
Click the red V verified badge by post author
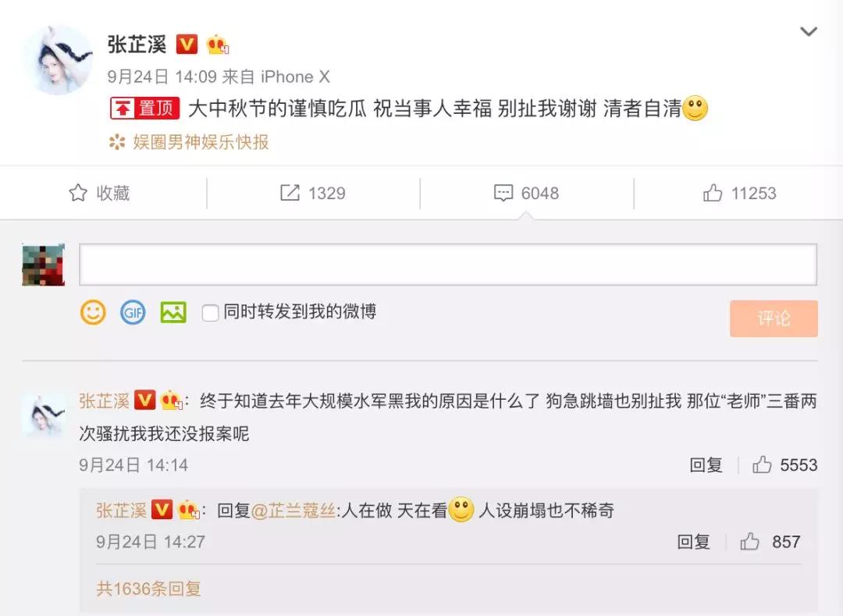click(x=187, y=44)
